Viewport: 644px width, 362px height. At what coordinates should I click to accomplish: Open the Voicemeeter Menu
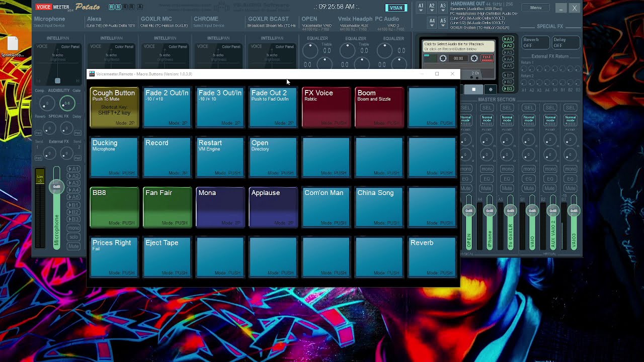pos(536,8)
